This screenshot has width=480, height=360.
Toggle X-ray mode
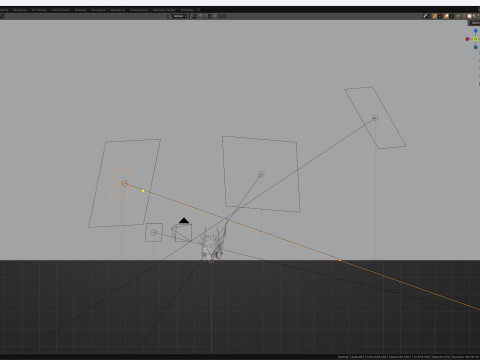[x=458, y=16]
